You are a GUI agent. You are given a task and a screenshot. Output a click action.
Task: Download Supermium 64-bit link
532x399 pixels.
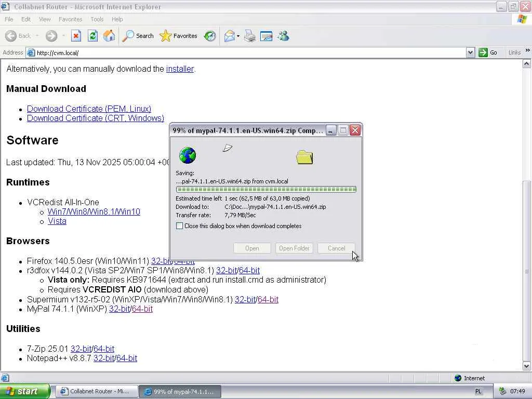point(268,300)
